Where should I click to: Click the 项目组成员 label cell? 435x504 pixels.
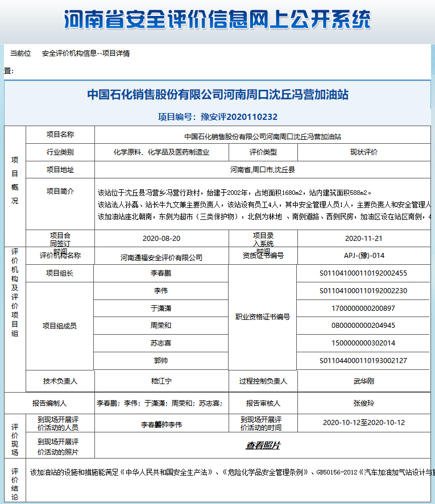point(60,326)
